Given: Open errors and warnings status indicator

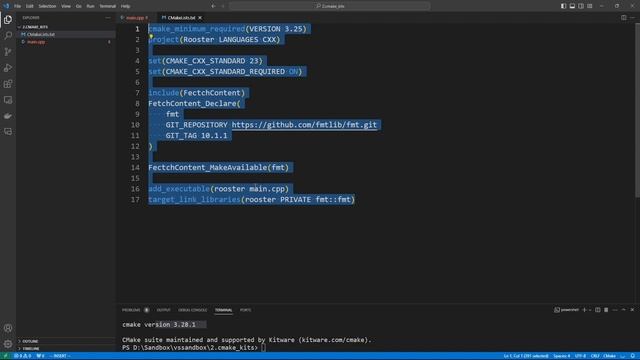Looking at the screenshot, I should [22, 356].
